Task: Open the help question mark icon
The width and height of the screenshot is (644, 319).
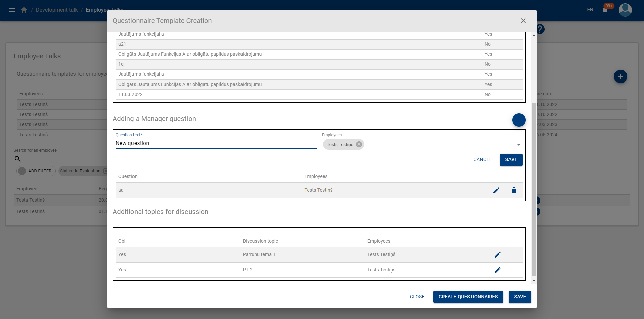Action: 540,29
